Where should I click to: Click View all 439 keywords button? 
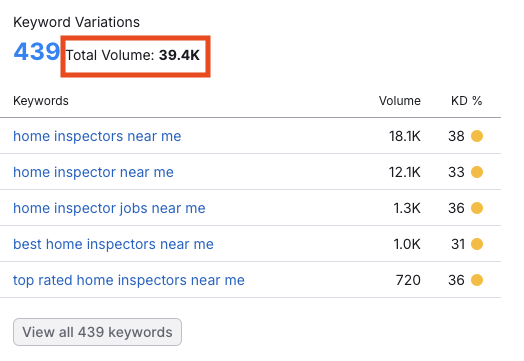click(x=97, y=332)
